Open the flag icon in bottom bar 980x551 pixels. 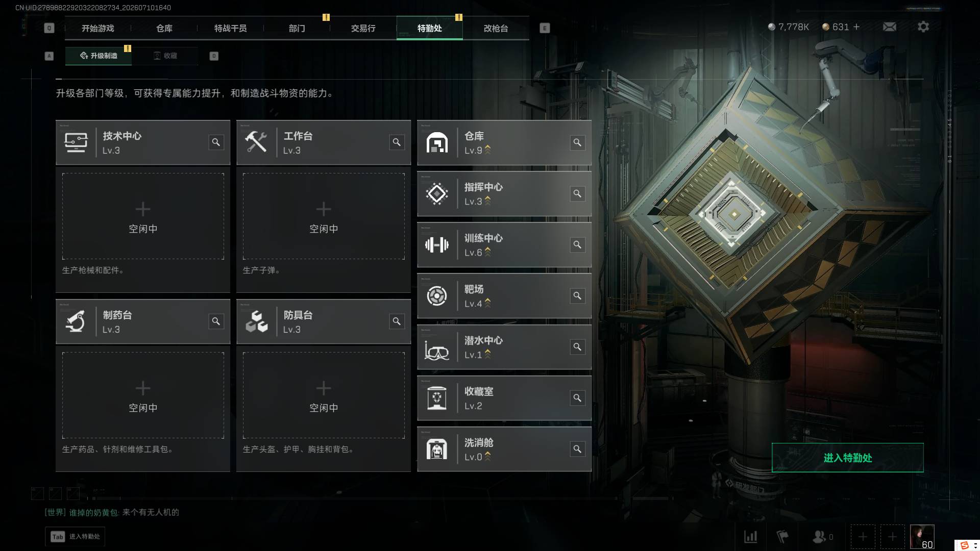782,537
